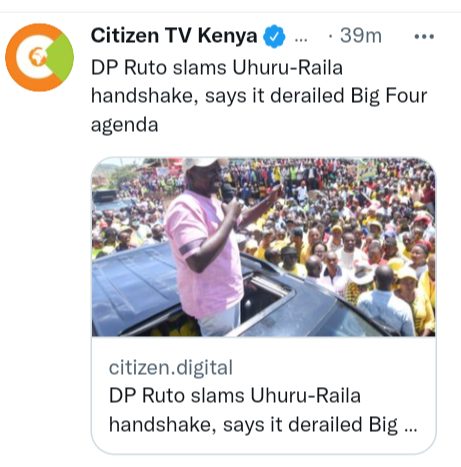The height and width of the screenshot is (467, 461).
Task: Open the three-dot more options menu
Action: tap(424, 36)
